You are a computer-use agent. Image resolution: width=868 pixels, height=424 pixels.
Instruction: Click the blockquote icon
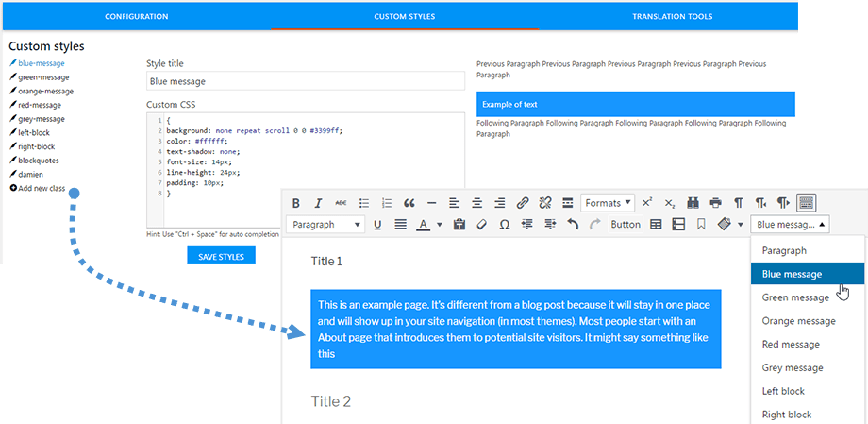pyautogui.click(x=409, y=203)
